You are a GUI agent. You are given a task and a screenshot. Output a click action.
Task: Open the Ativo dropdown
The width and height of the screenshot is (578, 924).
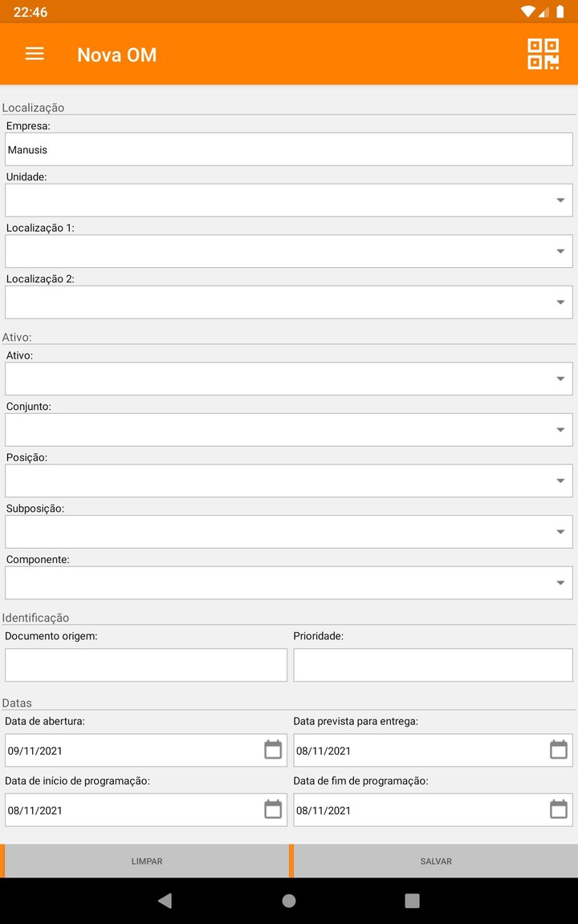(560, 378)
